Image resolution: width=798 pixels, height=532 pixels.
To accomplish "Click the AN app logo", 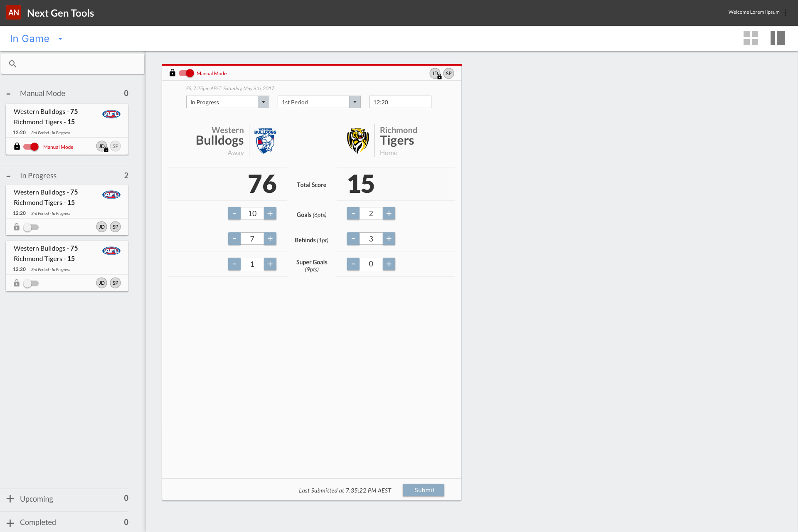I will pyautogui.click(x=14, y=12).
